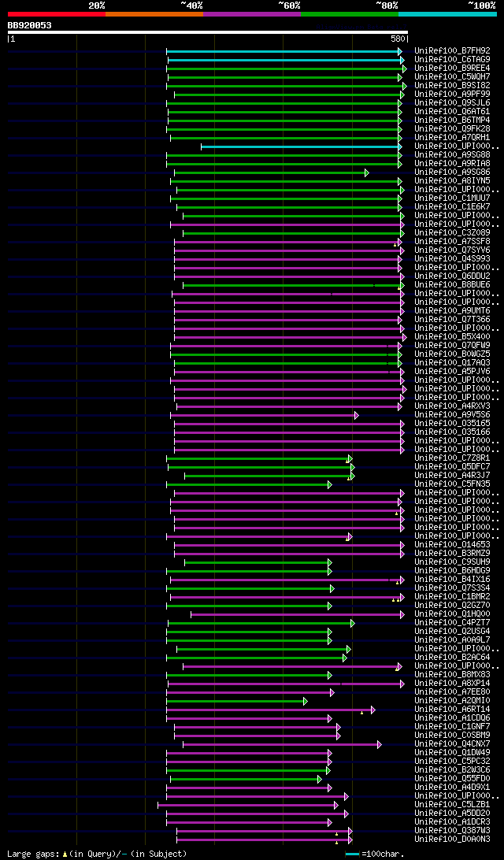This screenshot has height=860, width=504.
Task: Select the UniRef100_B6TMP4 label
Action: tap(453, 120)
